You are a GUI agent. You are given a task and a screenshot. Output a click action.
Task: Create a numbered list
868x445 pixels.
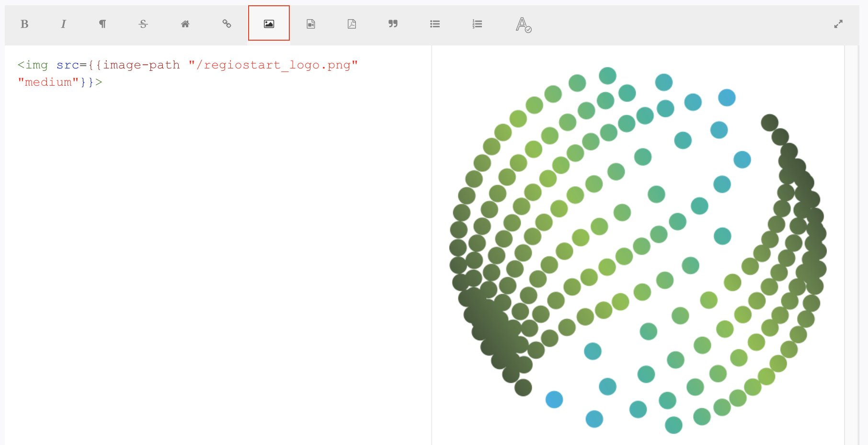pos(477,24)
